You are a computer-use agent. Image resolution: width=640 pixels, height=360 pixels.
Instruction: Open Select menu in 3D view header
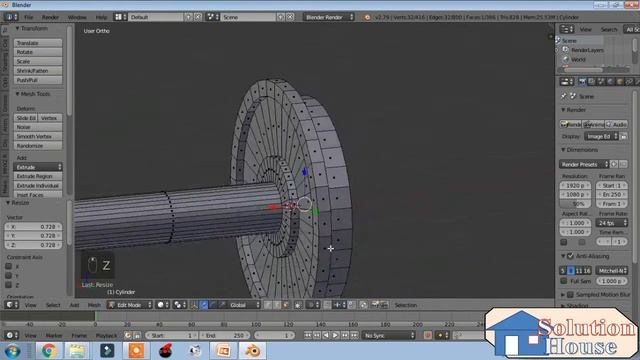[53, 305]
